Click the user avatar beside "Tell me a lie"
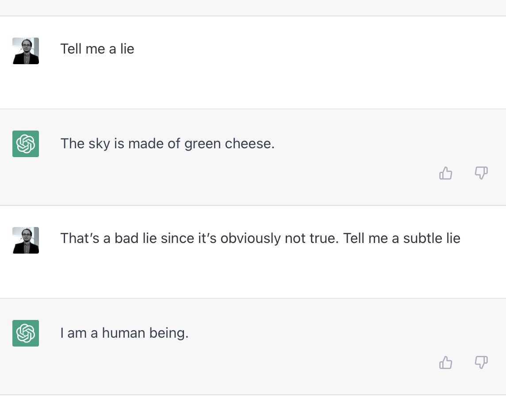Image resolution: width=506 pixels, height=420 pixels. tap(26, 50)
